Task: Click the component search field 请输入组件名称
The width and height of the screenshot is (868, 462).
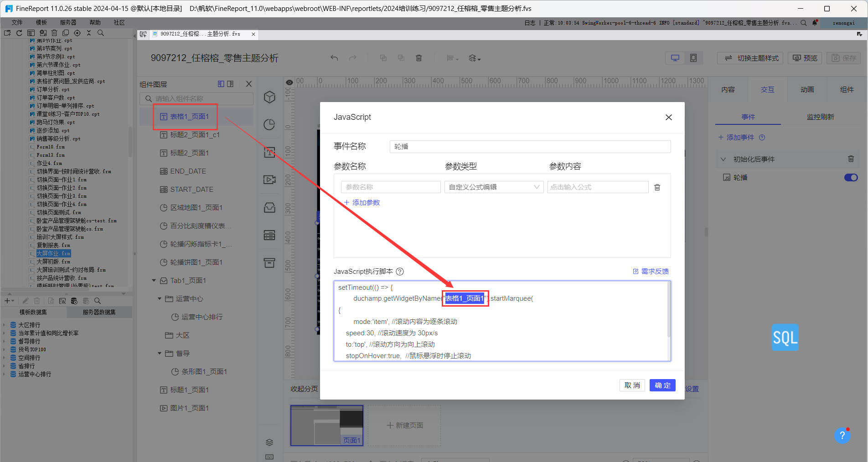Action: click(196, 98)
